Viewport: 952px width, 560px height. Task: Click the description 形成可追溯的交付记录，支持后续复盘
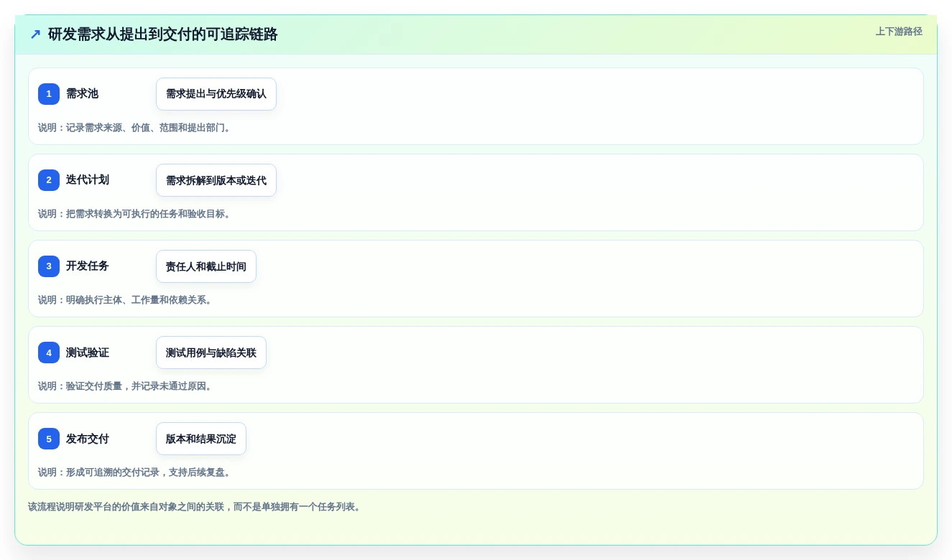pyautogui.click(x=136, y=472)
